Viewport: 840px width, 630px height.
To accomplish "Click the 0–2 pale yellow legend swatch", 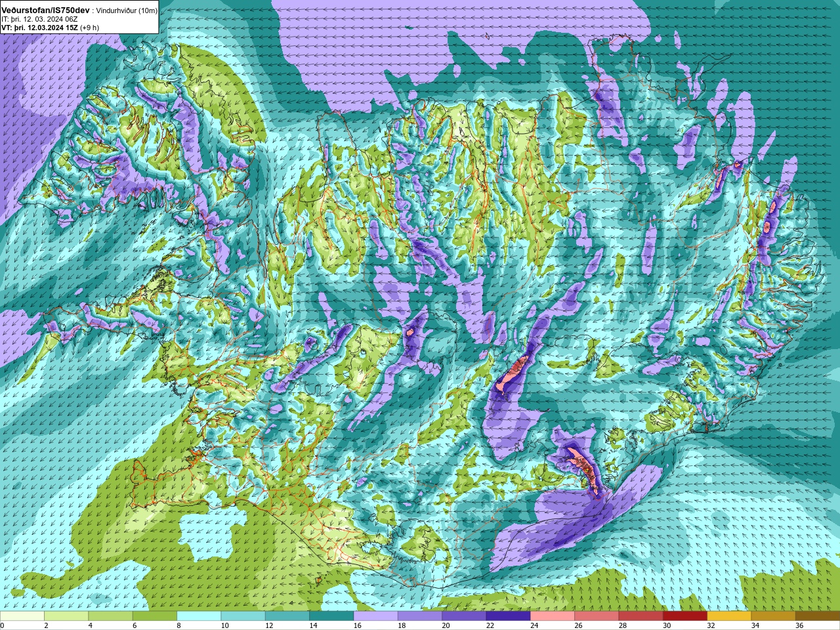I will (22, 616).
